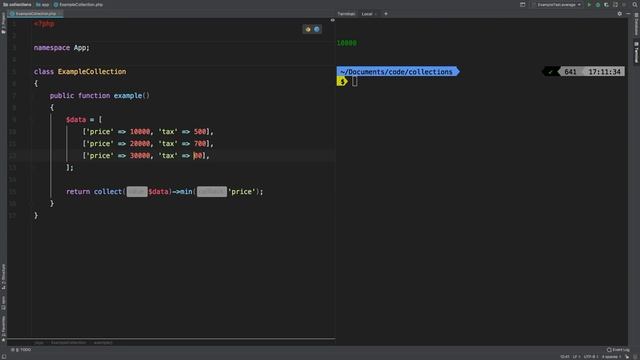Click the ExampleCollection breadcrumb at editor bottom
The height and width of the screenshot is (360, 640).
[x=68, y=342]
